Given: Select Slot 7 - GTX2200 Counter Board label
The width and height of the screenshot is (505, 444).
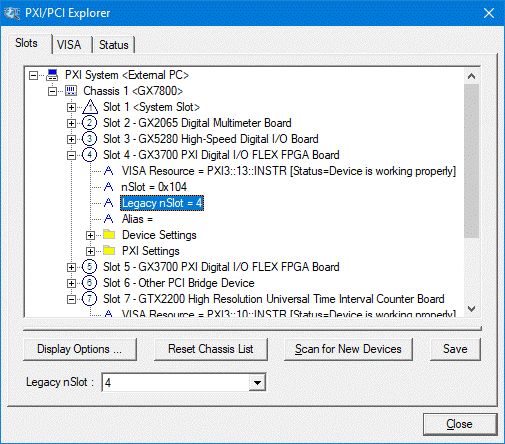Looking at the screenshot, I should [x=273, y=299].
